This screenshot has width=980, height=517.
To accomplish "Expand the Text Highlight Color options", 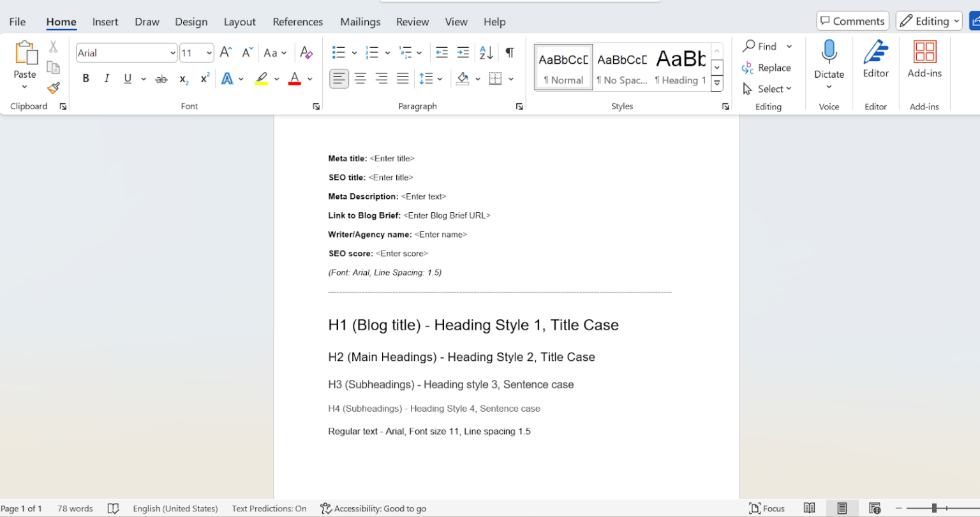I will click(x=276, y=78).
